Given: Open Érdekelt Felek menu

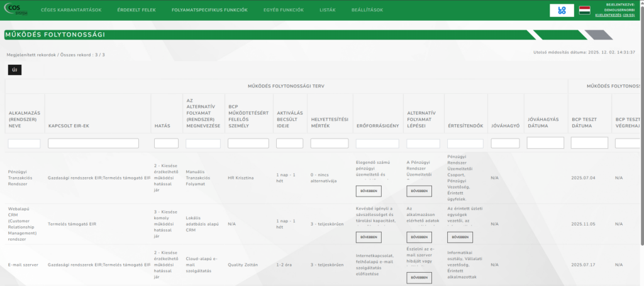Looking at the screenshot, I should pyautogui.click(x=136, y=10).
